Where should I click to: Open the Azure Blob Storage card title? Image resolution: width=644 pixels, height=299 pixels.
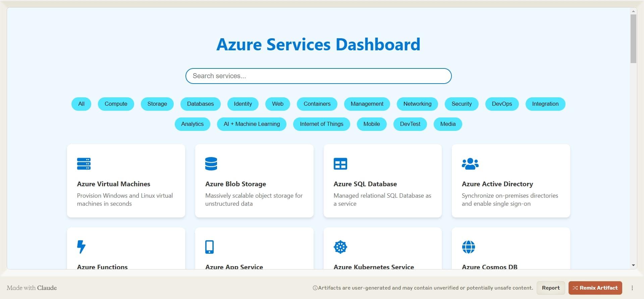pyautogui.click(x=235, y=184)
